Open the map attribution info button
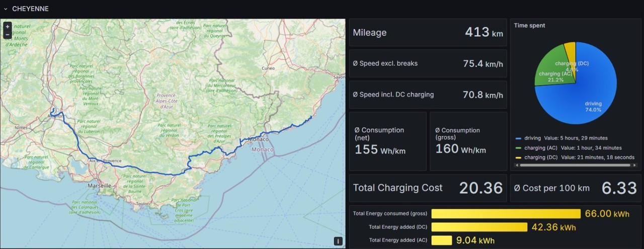The width and height of the screenshot is (644, 249). [339, 241]
